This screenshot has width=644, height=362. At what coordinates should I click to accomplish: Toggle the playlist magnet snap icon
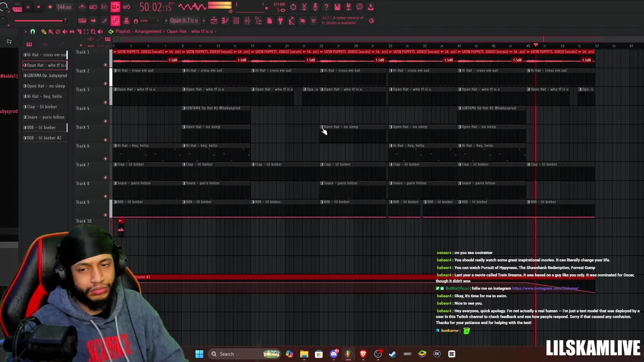33,32
